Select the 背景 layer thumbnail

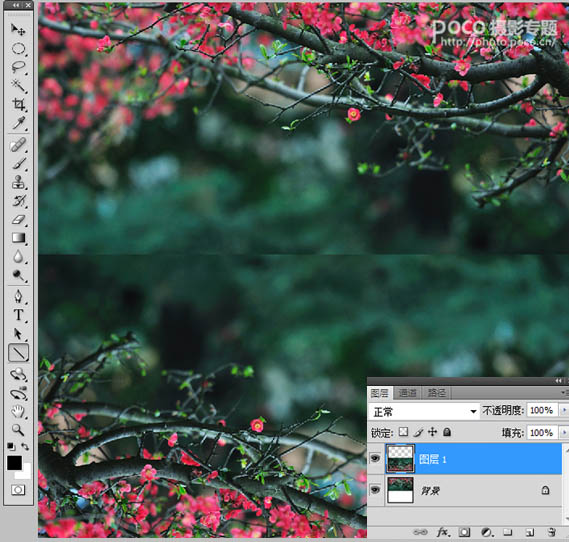400,490
